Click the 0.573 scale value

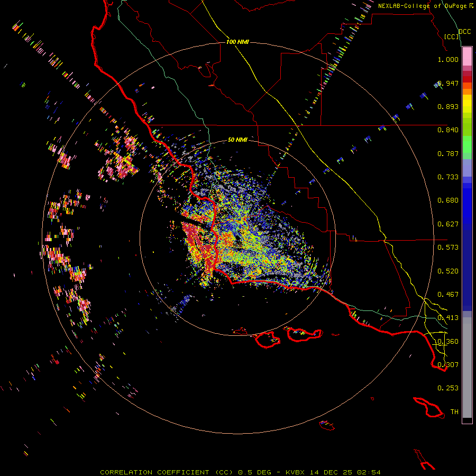pyautogui.click(x=448, y=248)
